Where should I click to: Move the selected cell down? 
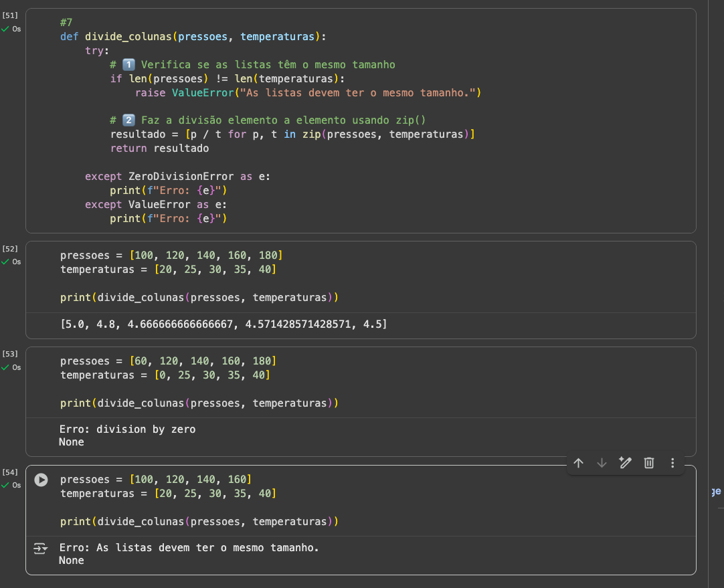(602, 463)
